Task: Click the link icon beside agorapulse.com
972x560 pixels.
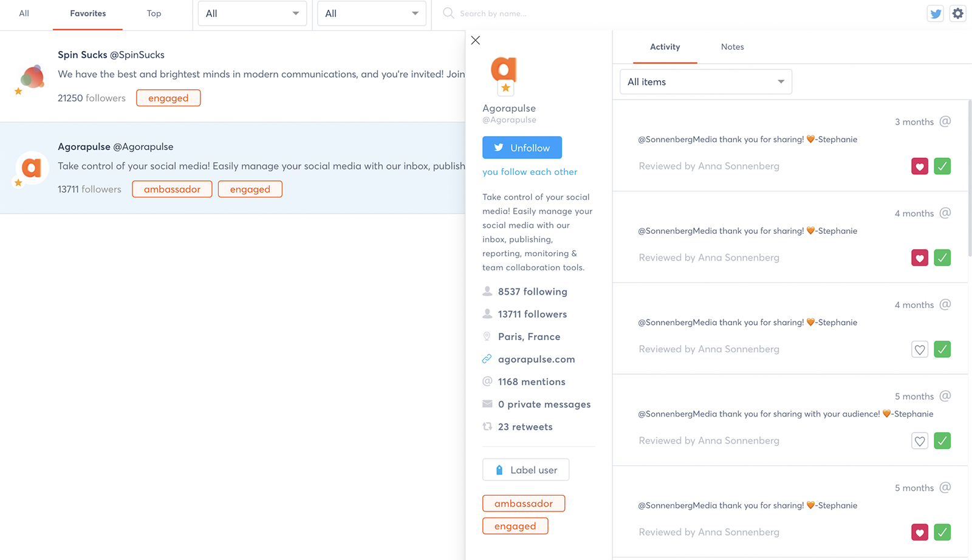Action: [x=487, y=359]
